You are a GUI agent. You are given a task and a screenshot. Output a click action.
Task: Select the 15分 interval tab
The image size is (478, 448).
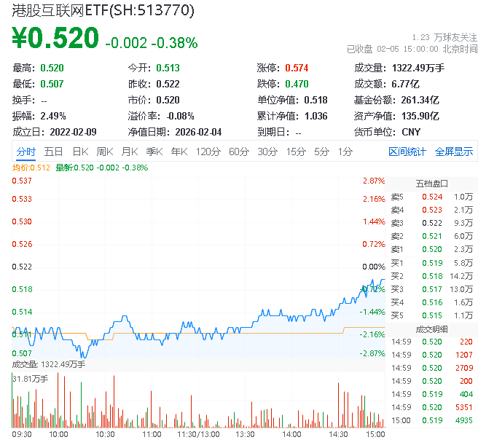[x=295, y=152]
